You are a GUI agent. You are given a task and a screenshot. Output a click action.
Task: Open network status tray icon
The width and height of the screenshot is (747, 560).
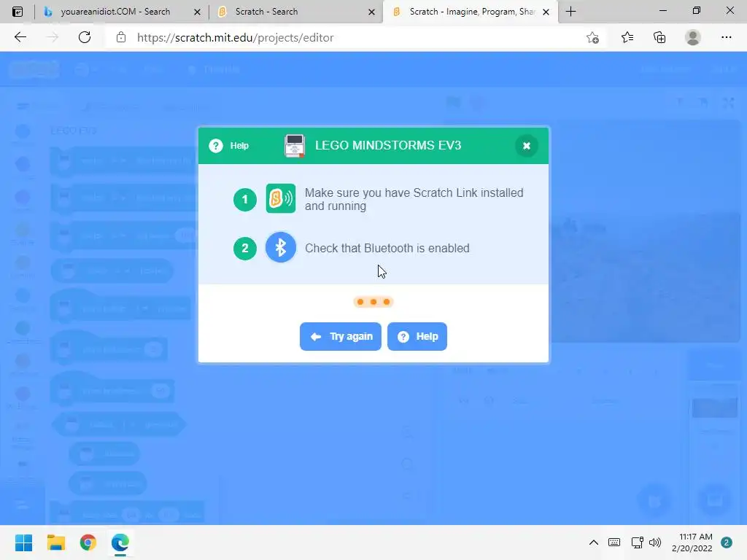coord(637,542)
